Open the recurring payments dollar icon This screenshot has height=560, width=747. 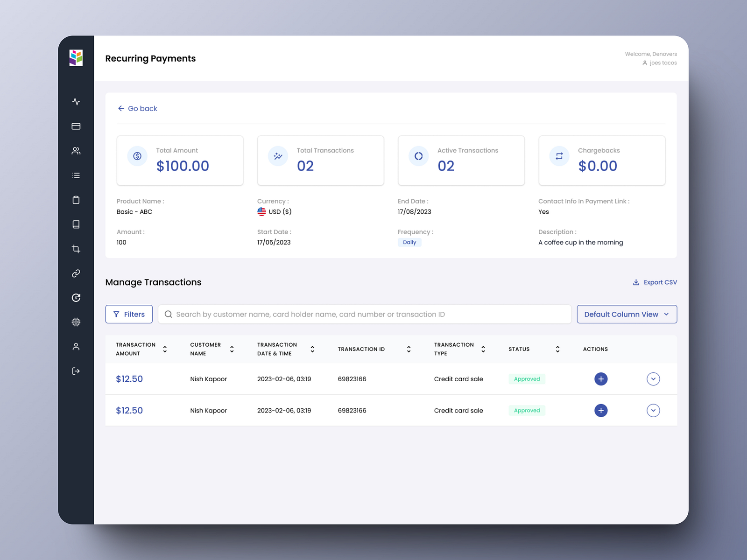76,298
